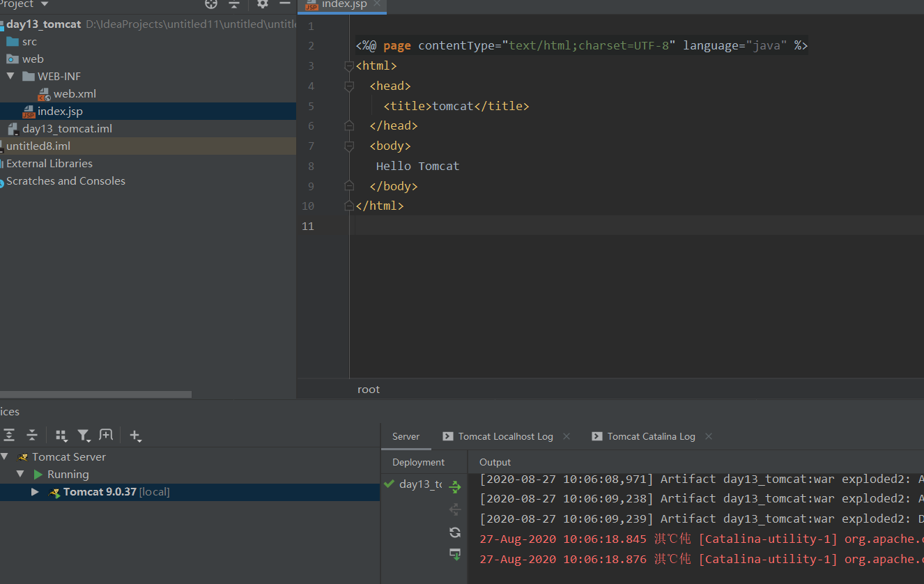Image resolution: width=924 pixels, height=584 pixels.
Task: Collapse the Tomcat Server node arrow
Action: 5,457
